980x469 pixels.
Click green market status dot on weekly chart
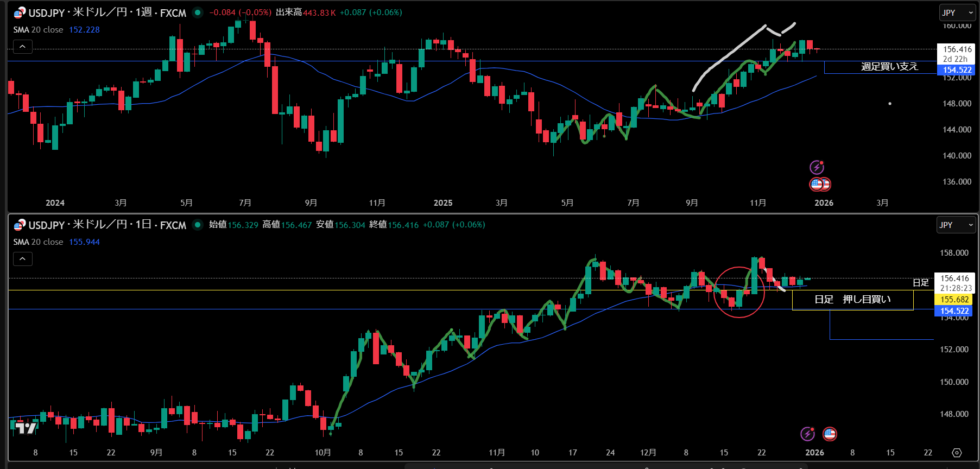pos(198,12)
